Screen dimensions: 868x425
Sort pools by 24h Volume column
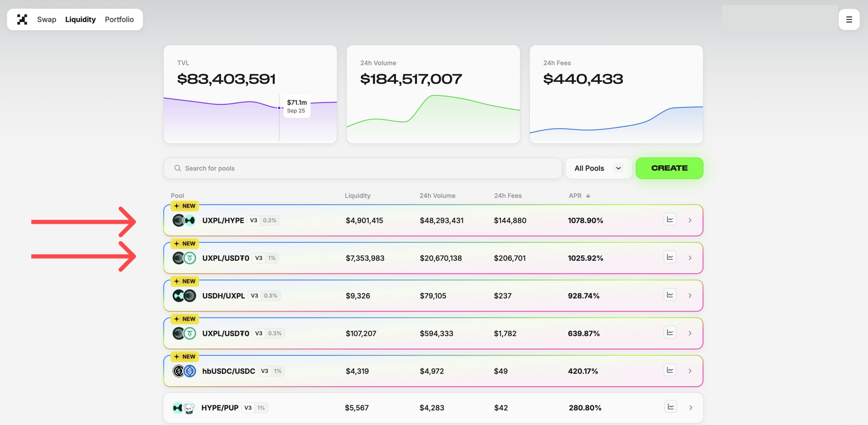click(437, 196)
